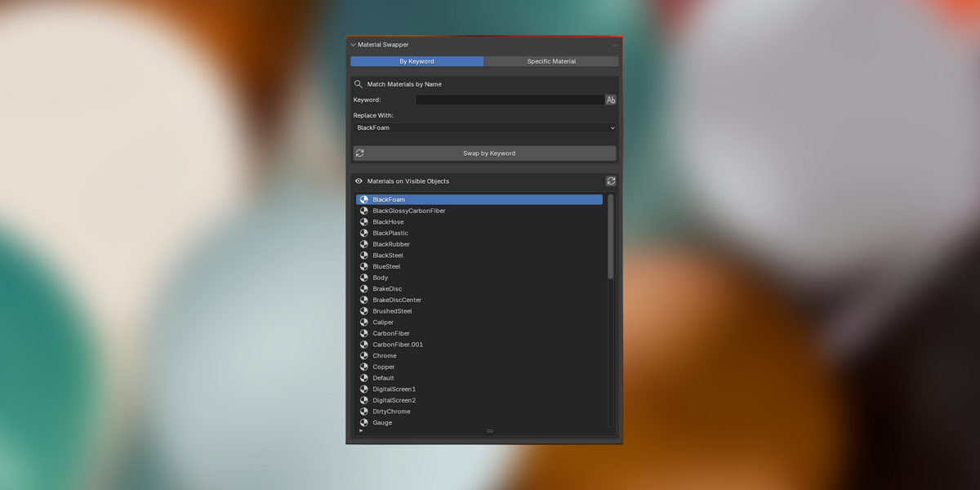Screen dimensions: 980x490
Task: Click the Gauge material sphere icon
Action: pyautogui.click(x=364, y=423)
